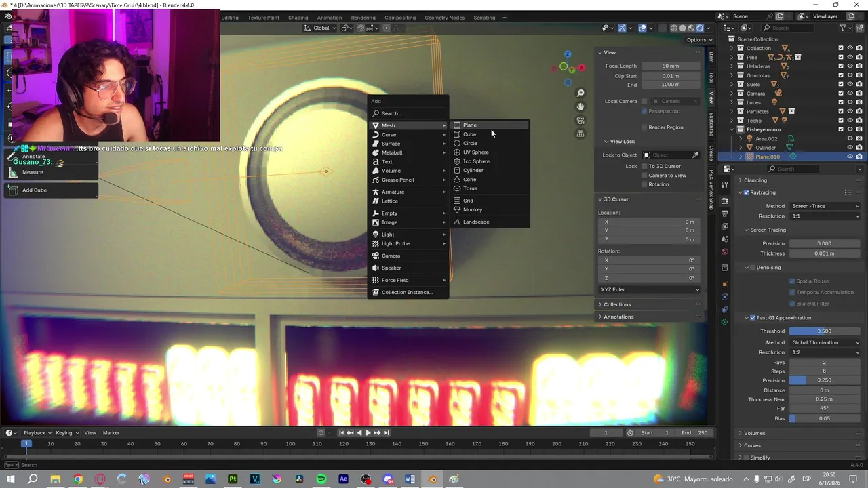Screen dimensions: 868x488
Task: Click the hand pan-view icon
Action: (x=580, y=106)
